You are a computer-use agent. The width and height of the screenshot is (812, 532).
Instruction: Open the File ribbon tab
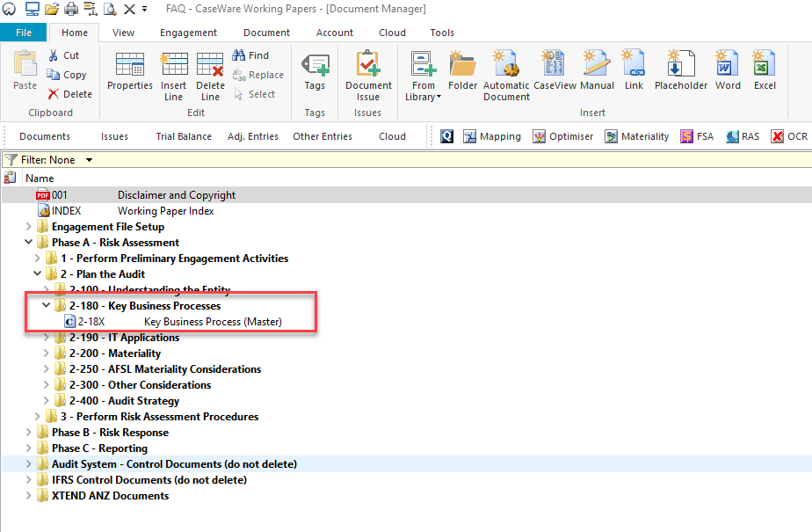(x=24, y=33)
